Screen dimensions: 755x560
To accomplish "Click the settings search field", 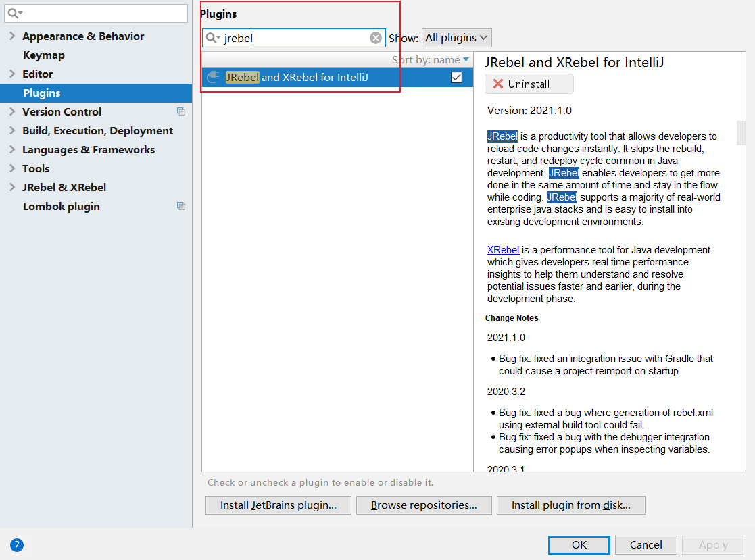I will 96,14.
